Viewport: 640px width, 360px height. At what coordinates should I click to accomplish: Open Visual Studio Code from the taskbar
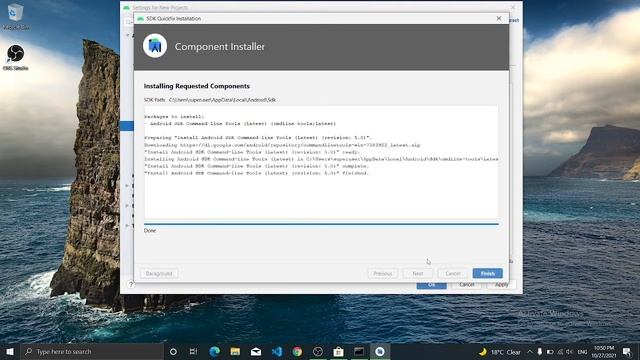tap(277, 351)
